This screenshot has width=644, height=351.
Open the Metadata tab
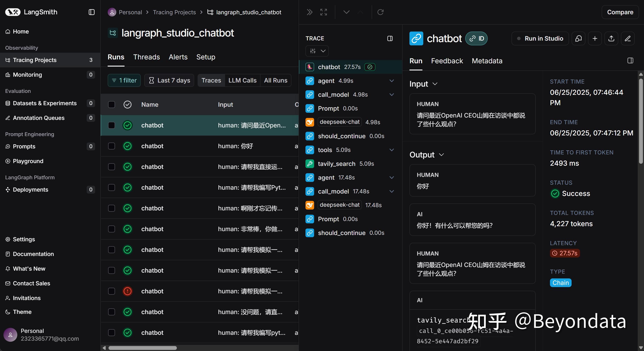pos(487,61)
